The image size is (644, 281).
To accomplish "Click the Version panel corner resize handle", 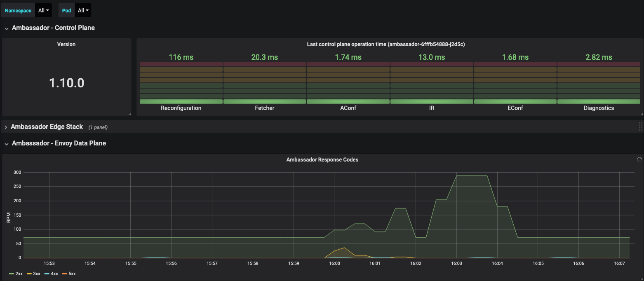I will [129, 114].
